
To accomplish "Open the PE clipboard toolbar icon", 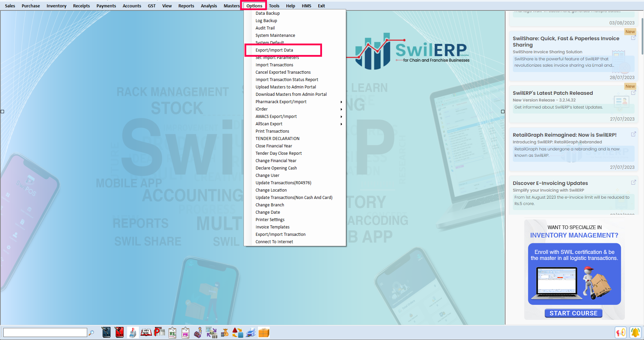I will [x=185, y=332].
